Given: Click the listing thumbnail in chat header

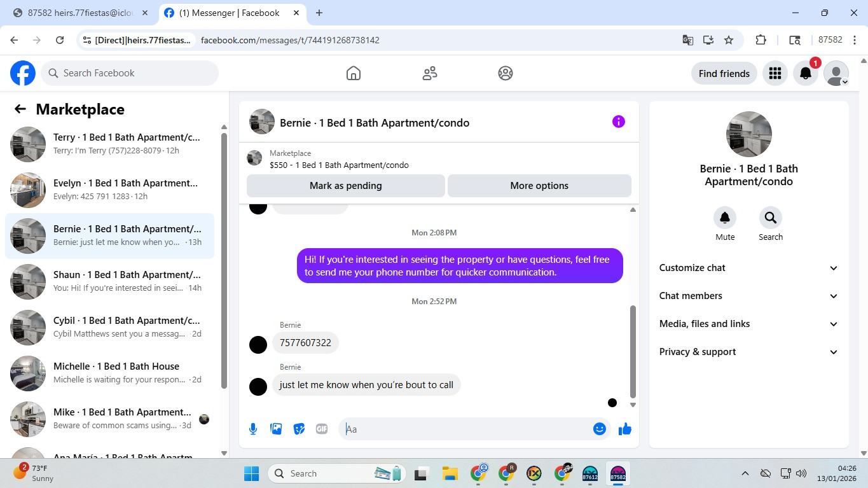Looking at the screenshot, I should 262,122.
